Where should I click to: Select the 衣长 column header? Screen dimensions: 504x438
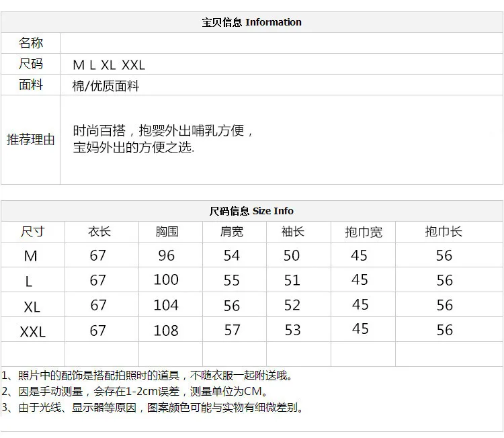click(99, 231)
